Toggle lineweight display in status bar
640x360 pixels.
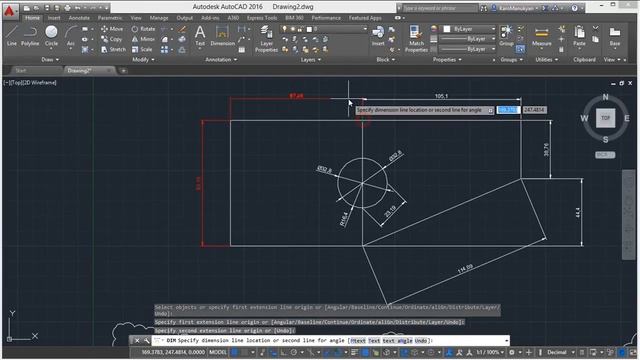coord(354,352)
